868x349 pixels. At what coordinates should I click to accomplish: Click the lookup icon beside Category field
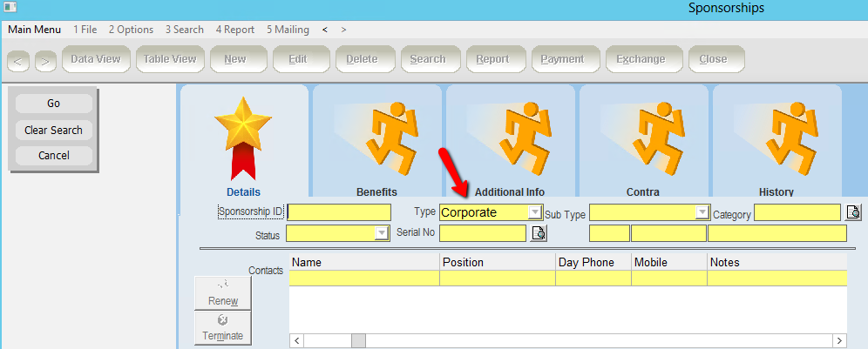coord(854,212)
